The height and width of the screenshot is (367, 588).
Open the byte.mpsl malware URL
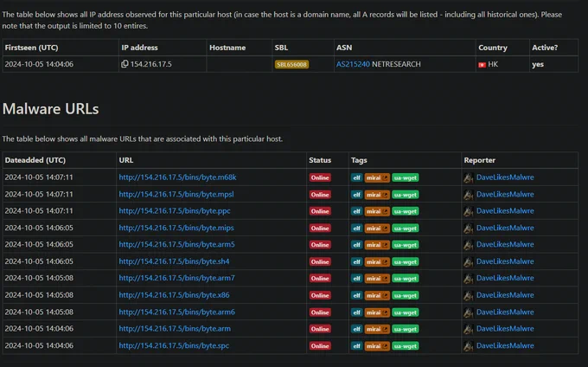[176, 194]
